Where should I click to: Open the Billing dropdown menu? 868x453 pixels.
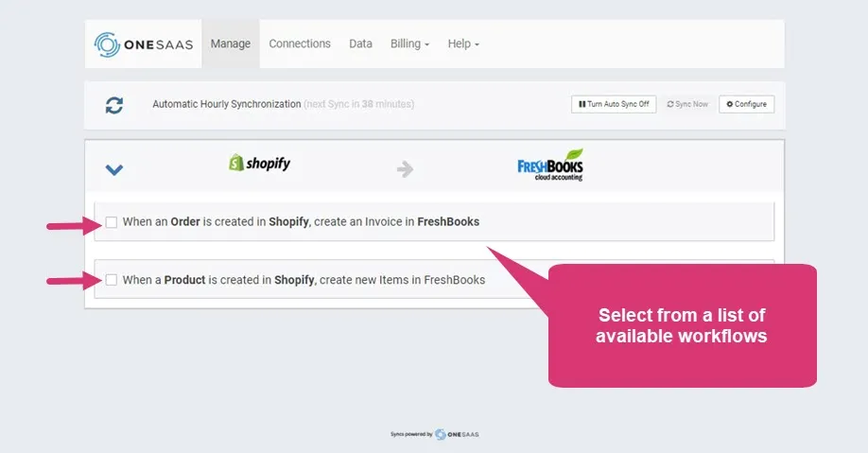tap(409, 44)
